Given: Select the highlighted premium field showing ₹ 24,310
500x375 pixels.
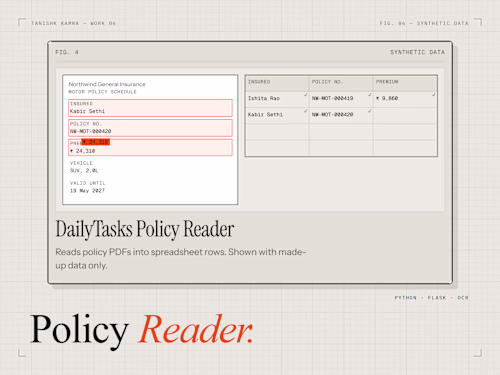Looking at the screenshot, I should (x=150, y=147).
